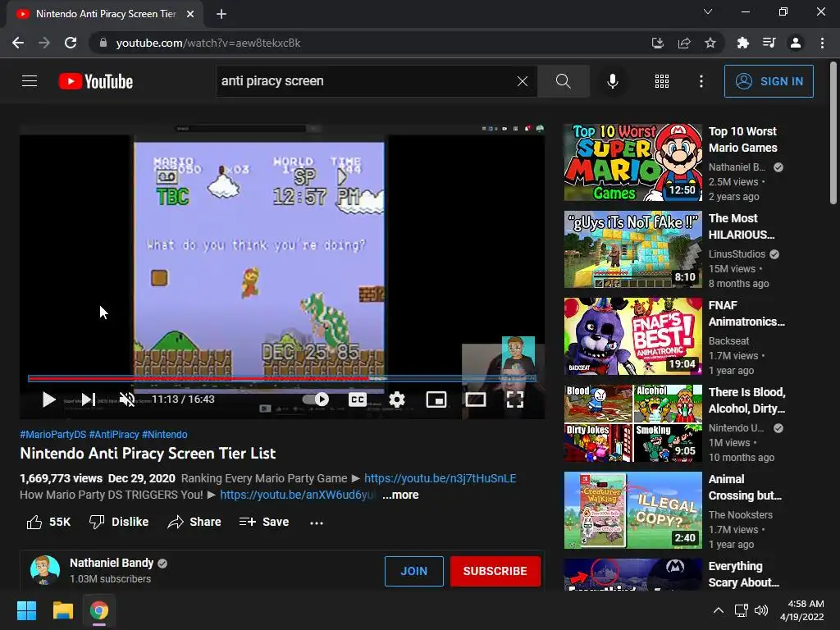
Task: Open the #AntiPiracy hashtag
Action: (x=114, y=435)
